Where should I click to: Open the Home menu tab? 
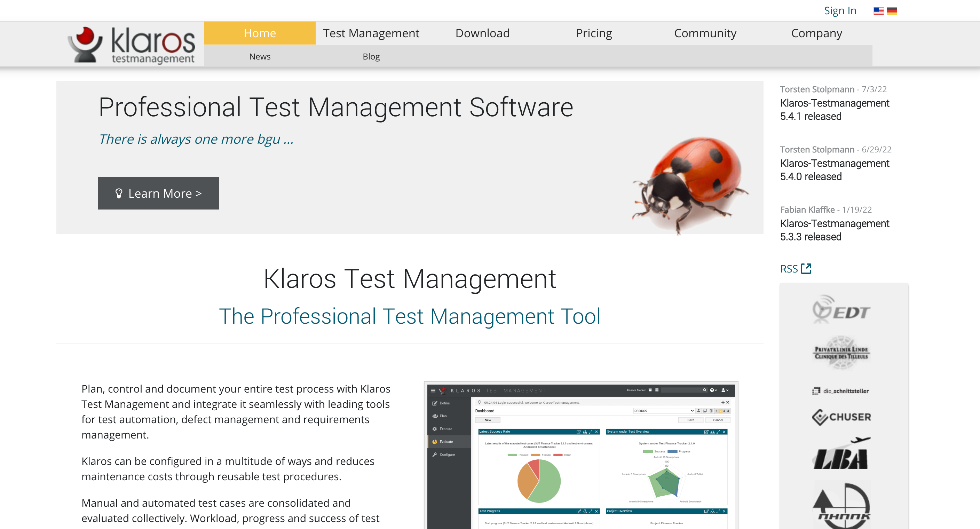point(260,33)
